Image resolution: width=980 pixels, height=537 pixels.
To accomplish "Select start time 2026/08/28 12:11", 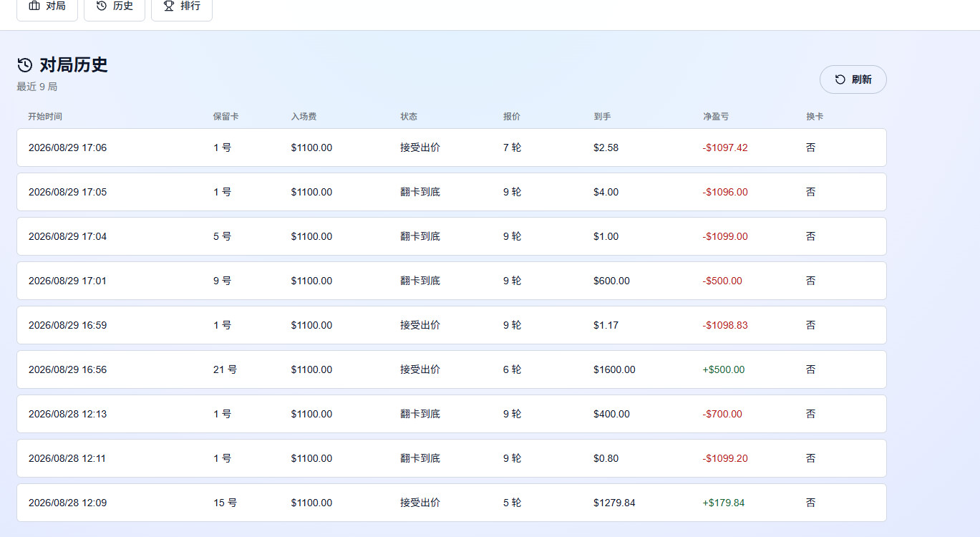I will (67, 458).
